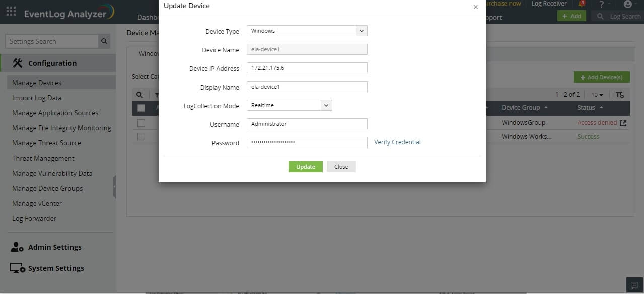The image size is (644, 294).
Task: Click the Configuration tools icon
Action: (x=18, y=63)
